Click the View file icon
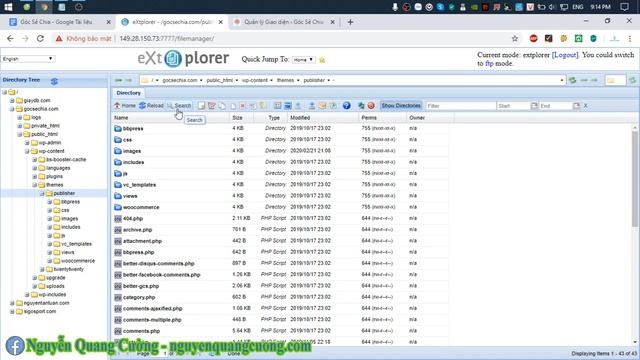 (x=278, y=106)
